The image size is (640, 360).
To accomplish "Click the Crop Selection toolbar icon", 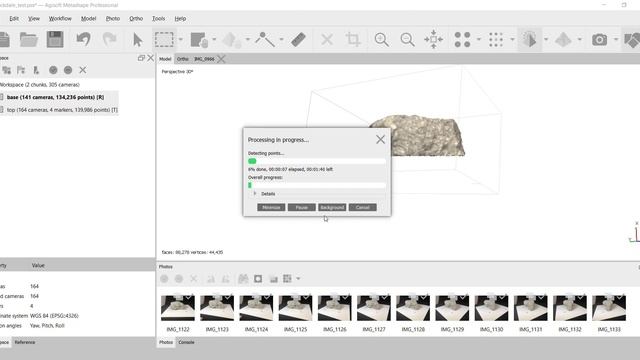I will click(x=353, y=40).
